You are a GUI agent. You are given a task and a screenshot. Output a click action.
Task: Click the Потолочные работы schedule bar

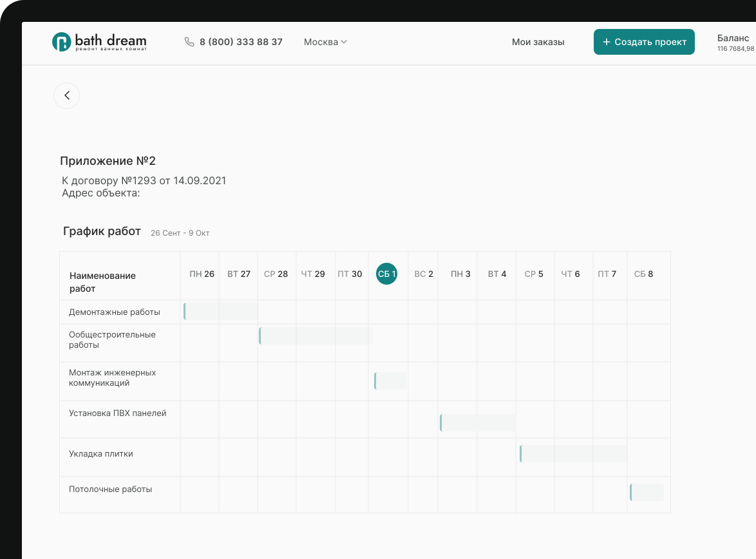click(647, 492)
